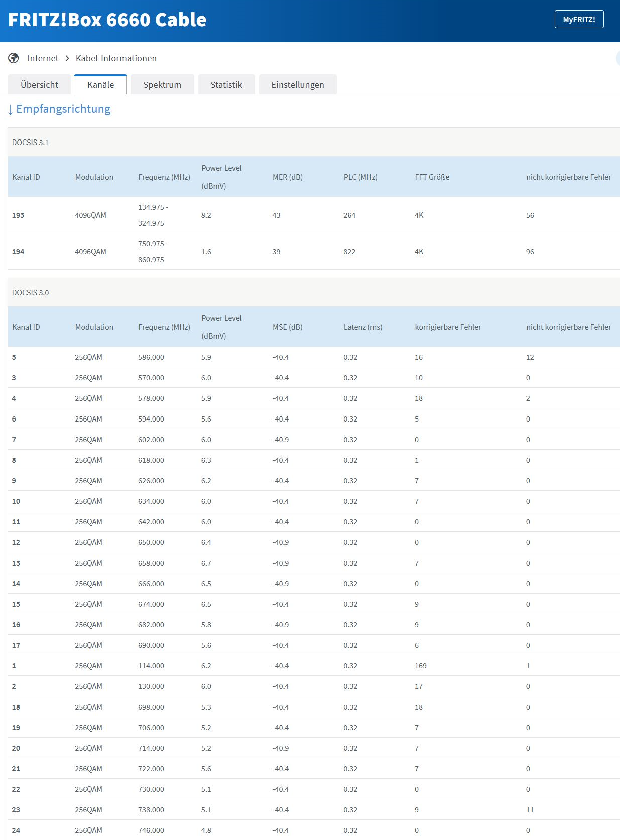Viewport: 620px width, 840px height.
Task: Select channel ID 194 cell
Action: coord(18,252)
